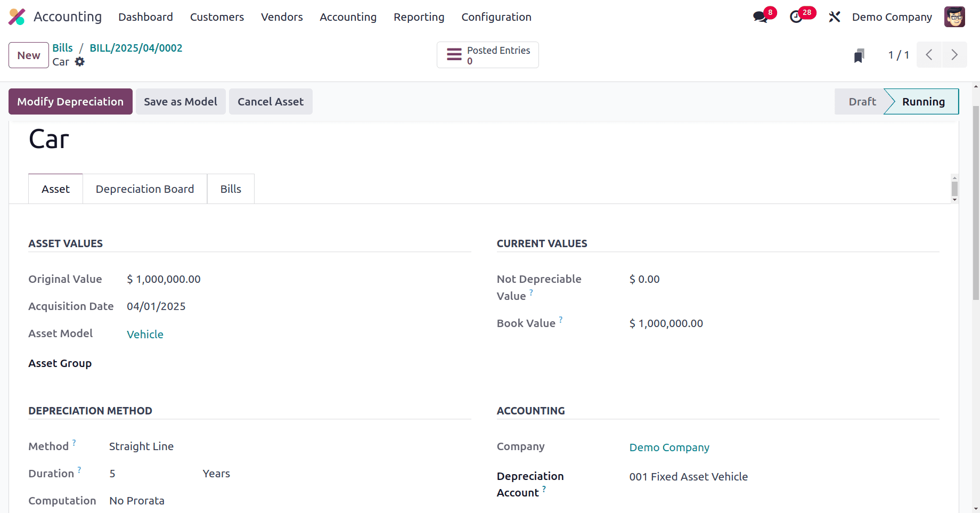Switch to the Depreciation Board tab
The height and width of the screenshot is (513, 980).
pyautogui.click(x=145, y=189)
